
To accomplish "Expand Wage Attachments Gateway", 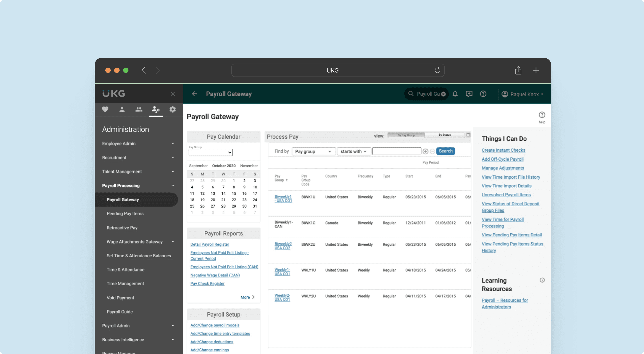I will coord(173,241).
